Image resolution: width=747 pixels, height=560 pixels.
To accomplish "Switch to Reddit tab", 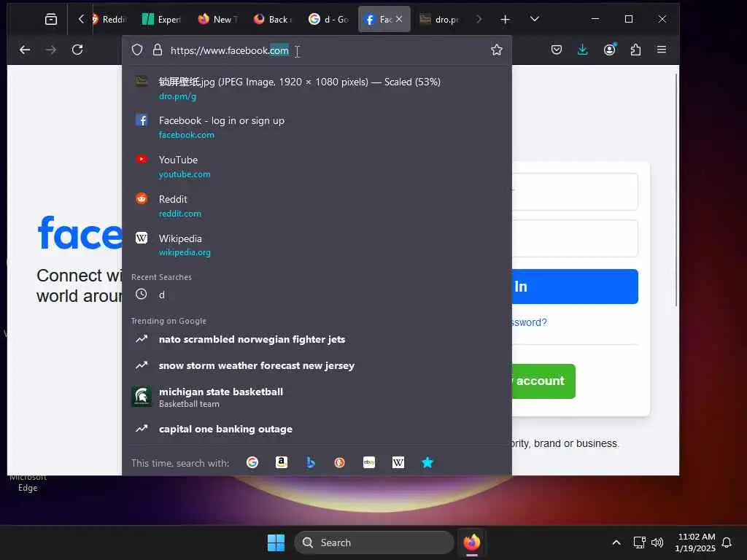I will (x=109, y=19).
